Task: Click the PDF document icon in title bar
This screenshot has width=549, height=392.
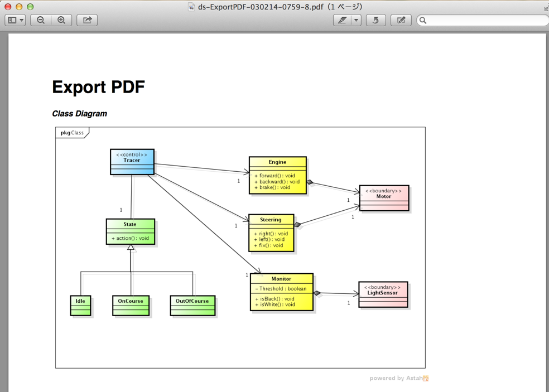Action: 191,7
